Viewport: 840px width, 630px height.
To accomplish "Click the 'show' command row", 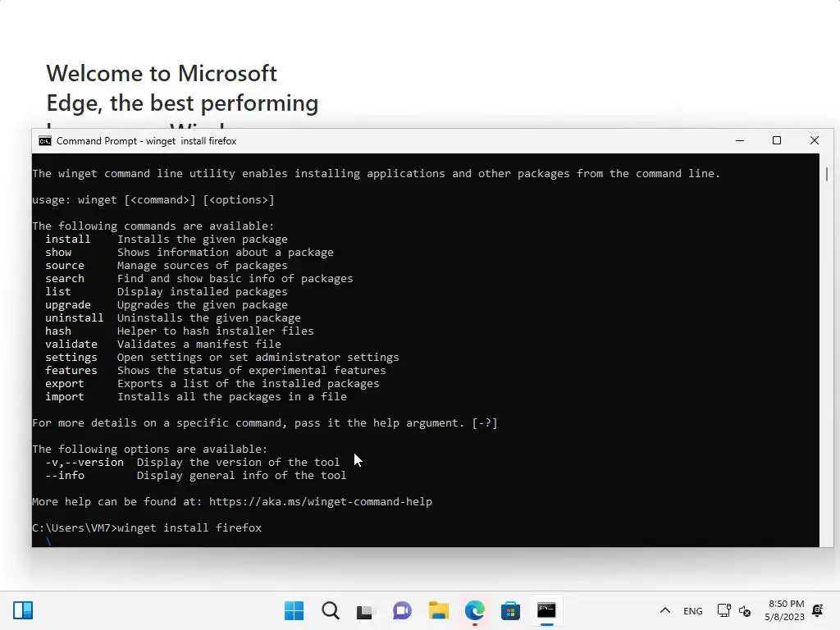I will point(189,253).
